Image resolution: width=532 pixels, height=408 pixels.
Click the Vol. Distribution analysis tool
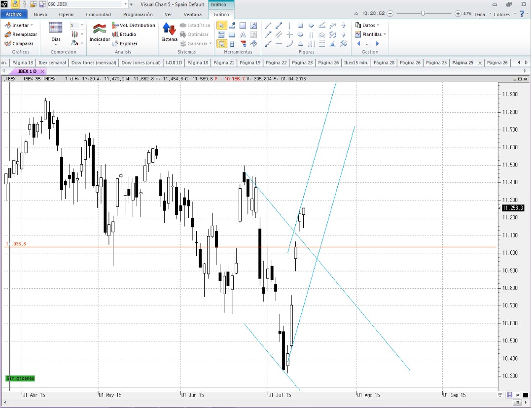(134, 26)
